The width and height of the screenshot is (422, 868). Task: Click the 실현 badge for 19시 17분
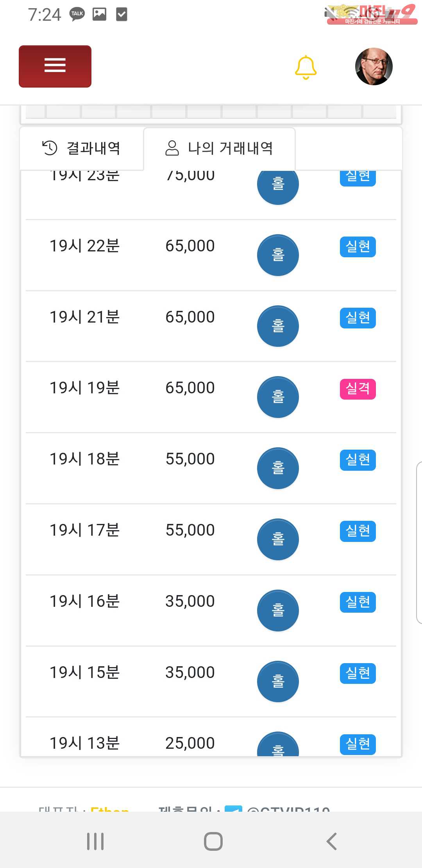(358, 531)
